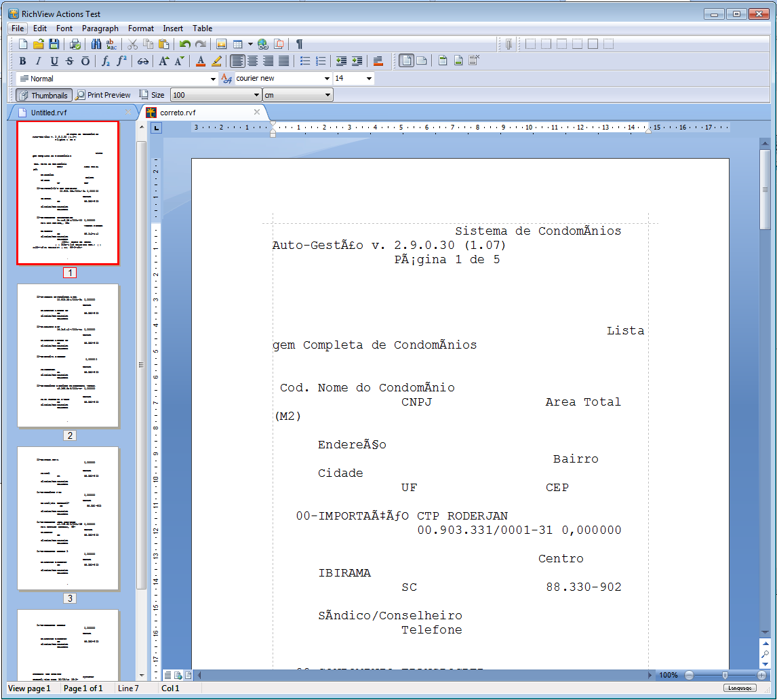Toggle the pilcrow show paragraph marks
Image resolution: width=777 pixels, height=700 pixels.
coord(299,44)
